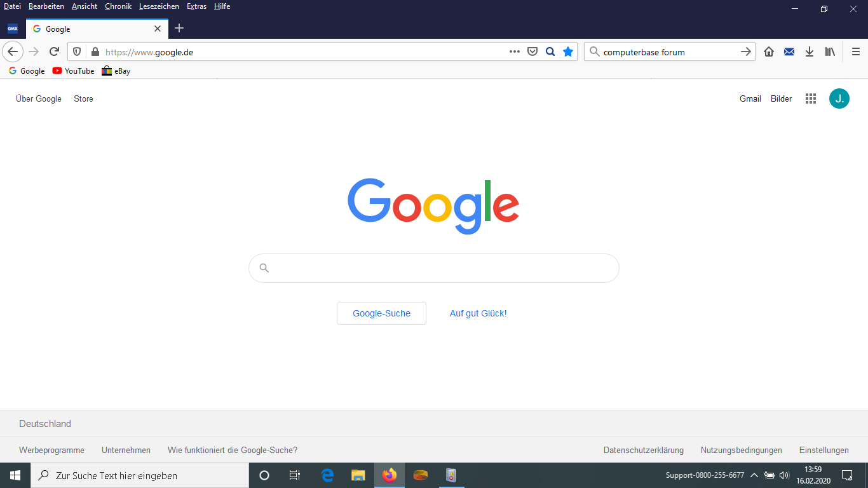Switch to the pinned GMX tab

(13, 29)
